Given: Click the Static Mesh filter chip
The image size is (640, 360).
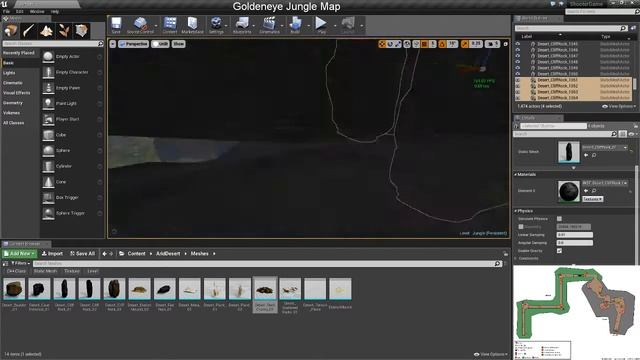Looking at the screenshot, I should pos(45,271).
